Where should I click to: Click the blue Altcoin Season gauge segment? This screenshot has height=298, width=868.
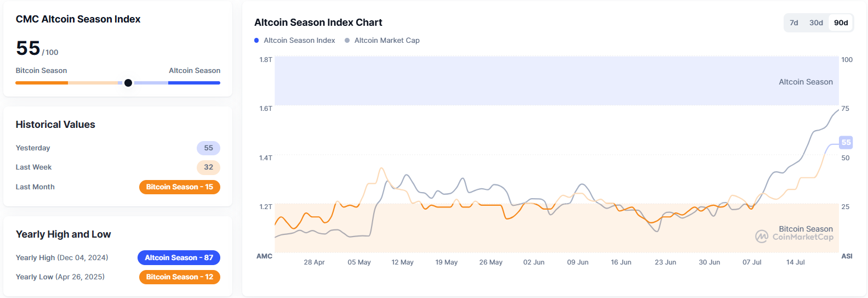coord(194,83)
